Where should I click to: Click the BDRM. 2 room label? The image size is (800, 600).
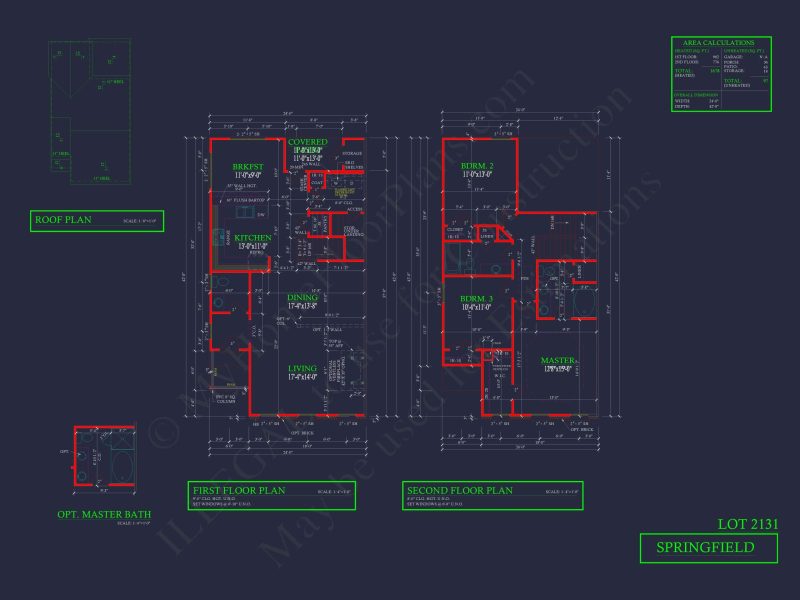coord(477,166)
